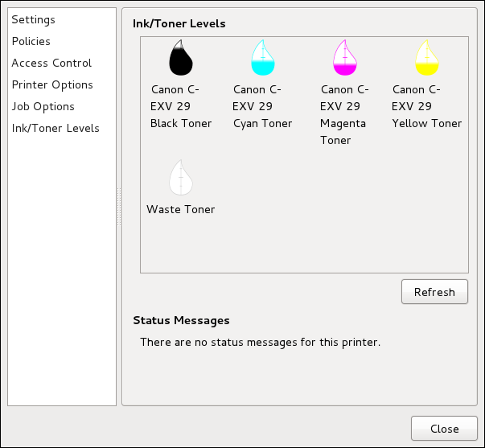
Task: Close the printer properties dialog
Action: coord(444,429)
